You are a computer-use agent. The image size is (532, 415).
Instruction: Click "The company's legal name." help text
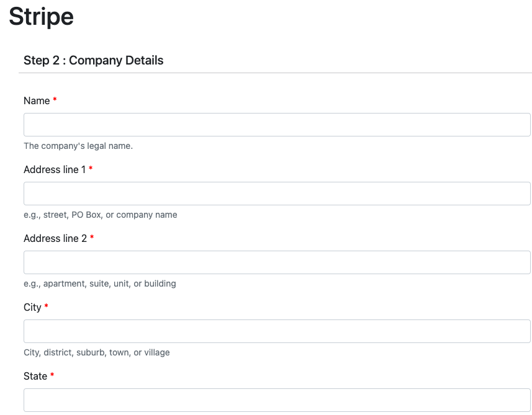78,146
